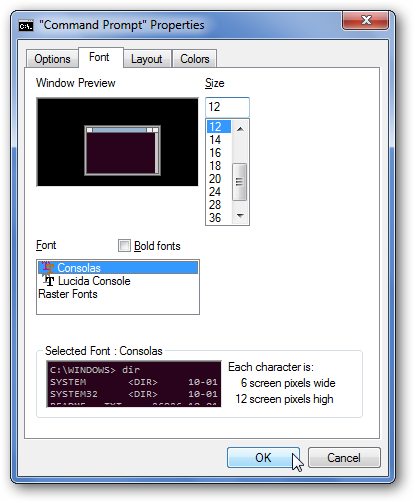Select font size 16
This screenshot has height=502, width=414.
[219, 153]
